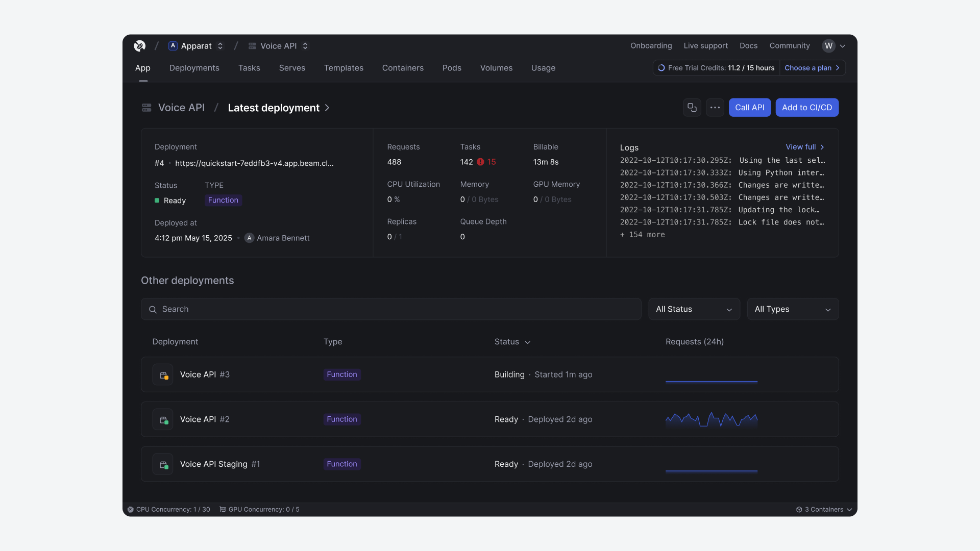The width and height of the screenshot is (980, 551).
Task: Open the All Status filter dropdown
Action: coord(694,309)
